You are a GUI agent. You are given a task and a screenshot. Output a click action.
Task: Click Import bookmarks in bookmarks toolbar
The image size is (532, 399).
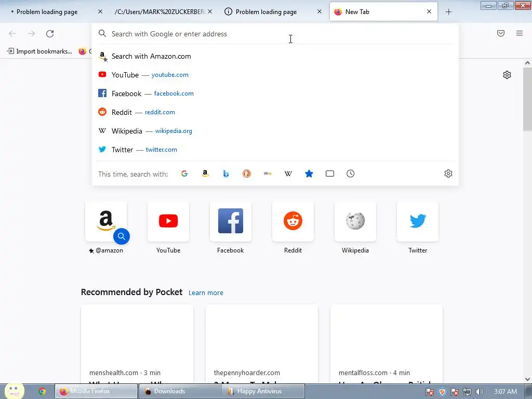click(39, 51)
